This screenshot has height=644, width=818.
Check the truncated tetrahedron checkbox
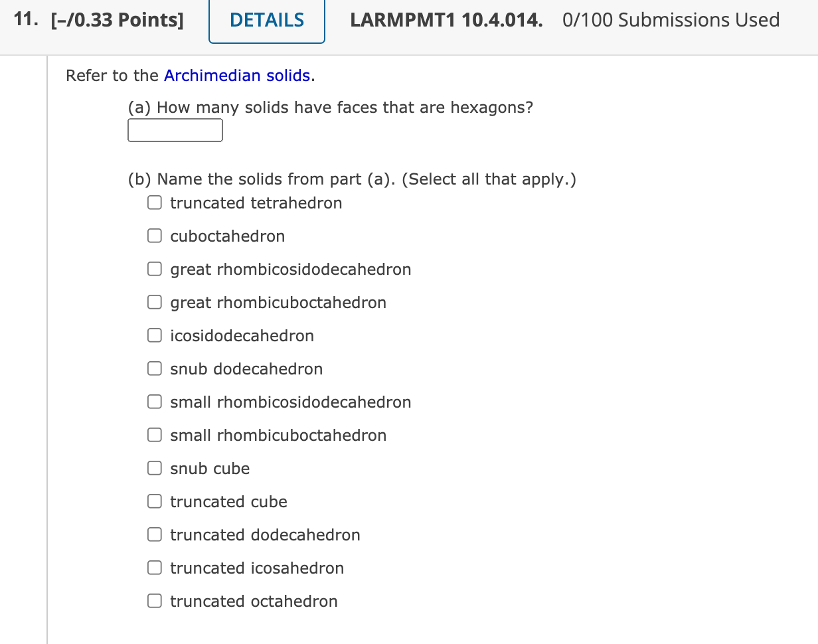[154, 202]
